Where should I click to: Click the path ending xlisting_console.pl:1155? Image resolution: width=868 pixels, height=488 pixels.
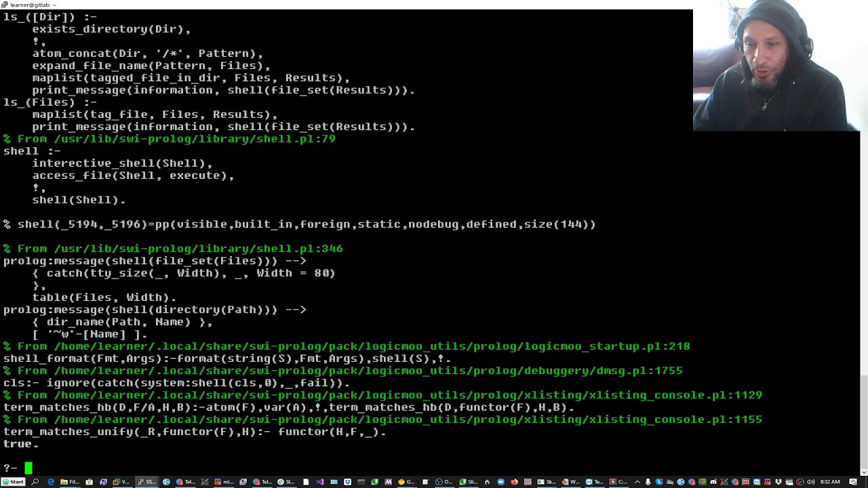point(408,420)
